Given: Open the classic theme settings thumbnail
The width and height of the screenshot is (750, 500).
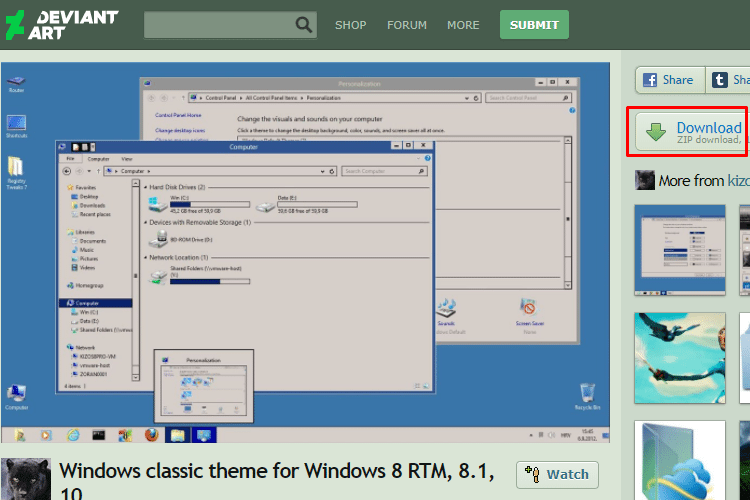Looking at the screenshot, I should [680, 250].
